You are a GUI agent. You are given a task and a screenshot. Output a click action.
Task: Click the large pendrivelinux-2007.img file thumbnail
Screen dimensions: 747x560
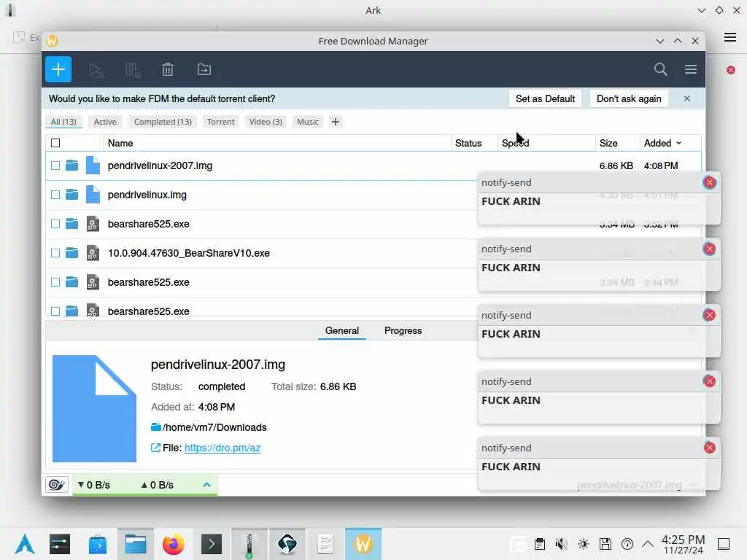(94, 408)
